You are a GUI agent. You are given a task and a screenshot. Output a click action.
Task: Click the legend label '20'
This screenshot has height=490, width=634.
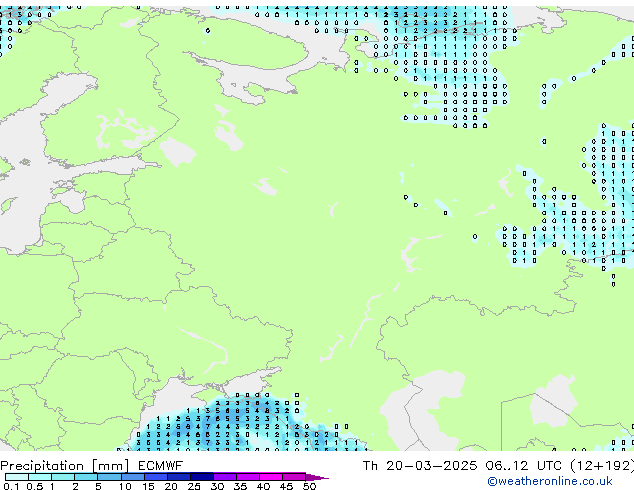(171, 486)
